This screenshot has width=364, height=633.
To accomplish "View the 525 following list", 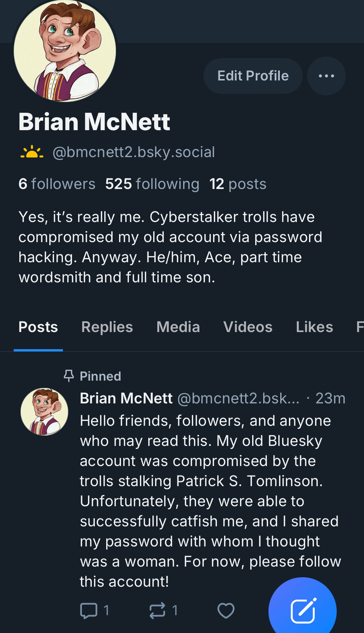I will point(152,184).
